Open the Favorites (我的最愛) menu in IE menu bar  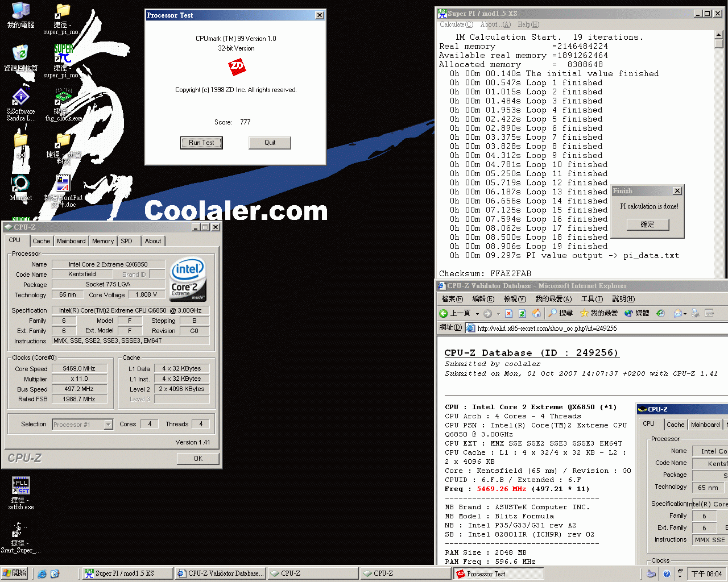point(553,299)
